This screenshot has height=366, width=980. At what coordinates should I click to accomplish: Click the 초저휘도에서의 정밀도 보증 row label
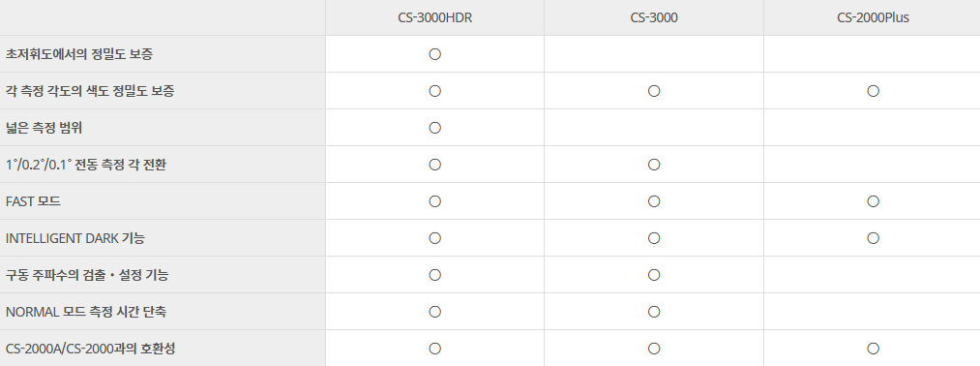[x=78, y=54]
